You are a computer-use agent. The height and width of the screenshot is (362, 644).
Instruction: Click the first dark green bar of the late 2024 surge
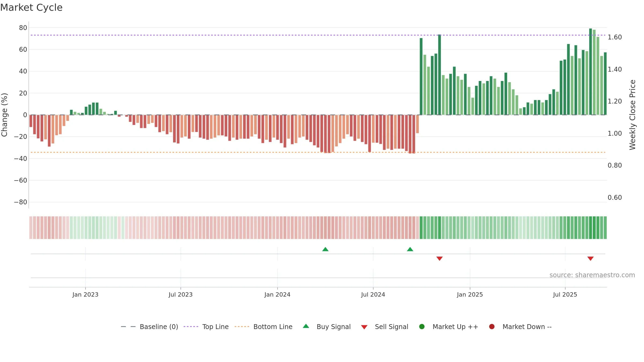421,76
